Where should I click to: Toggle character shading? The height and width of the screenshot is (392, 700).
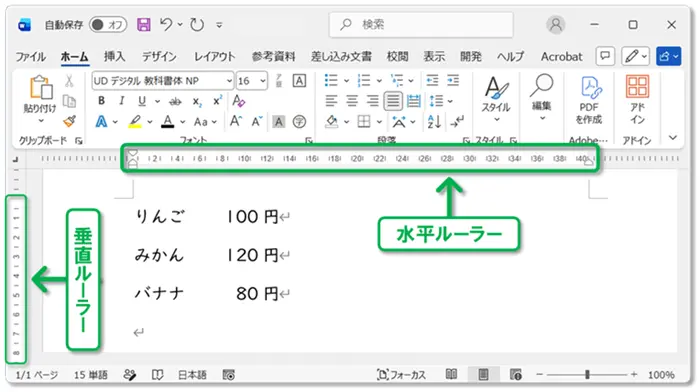(279, 121)
